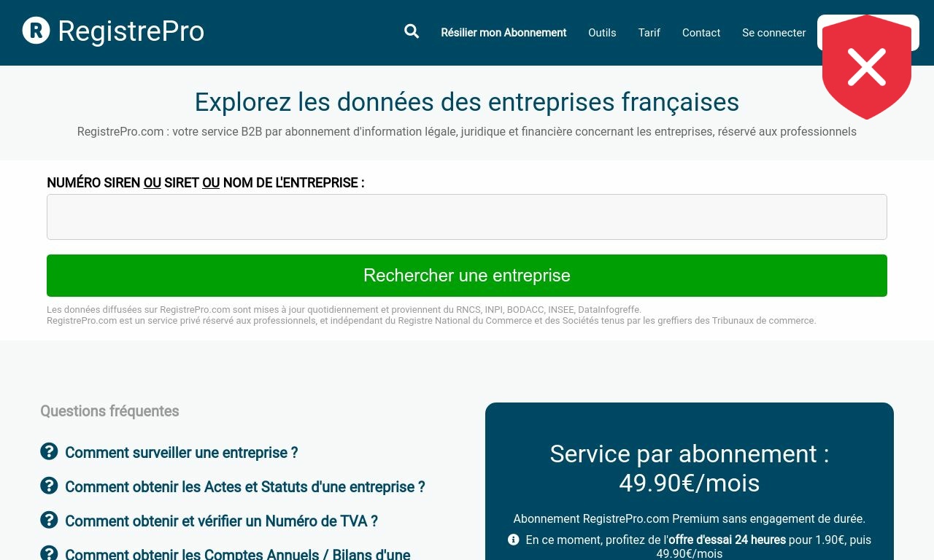Open 'Comment obtenir et vérifier un Numéro de TVA' link
Image resolution: width=934 pixels, height=560 pixels.
pyautogui.click(x=221, y=521)
